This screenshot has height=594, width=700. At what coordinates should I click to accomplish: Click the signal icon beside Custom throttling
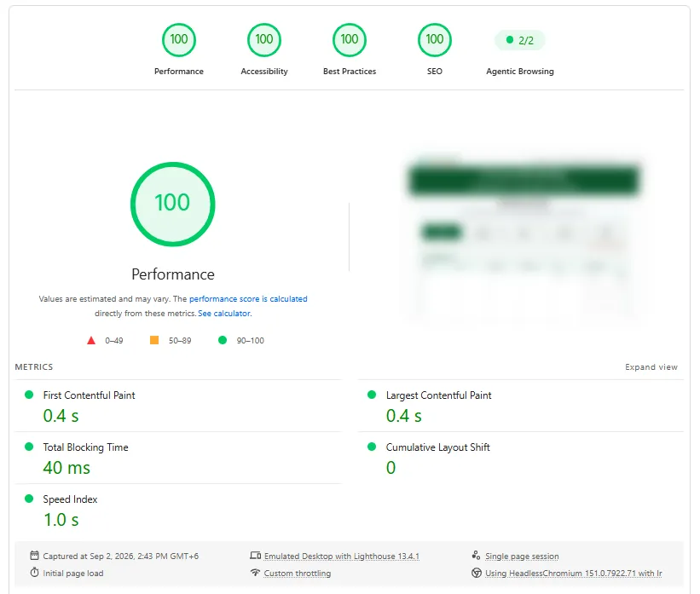255,573
